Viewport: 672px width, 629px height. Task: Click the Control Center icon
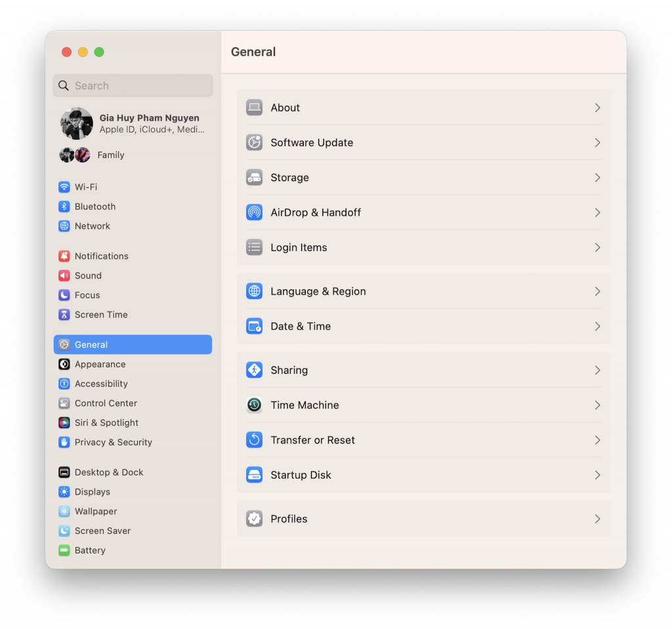click(x=64, y=403)
